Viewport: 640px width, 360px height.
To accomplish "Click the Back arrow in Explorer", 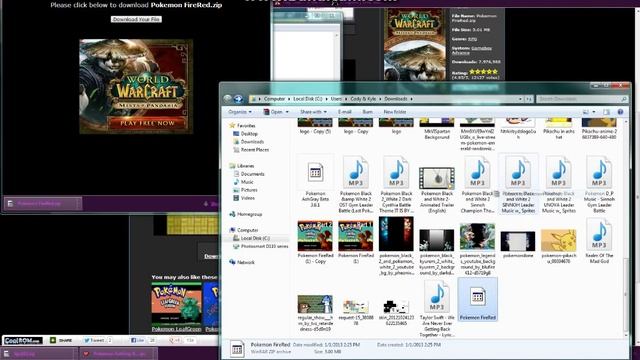I will 228,99.
